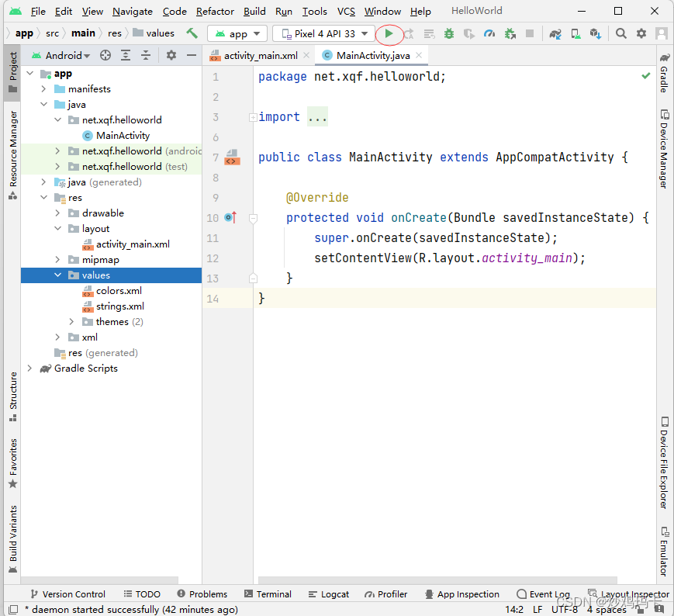
Task: Click the related XML file gutter icon on line 7
Action: point(232,157)
